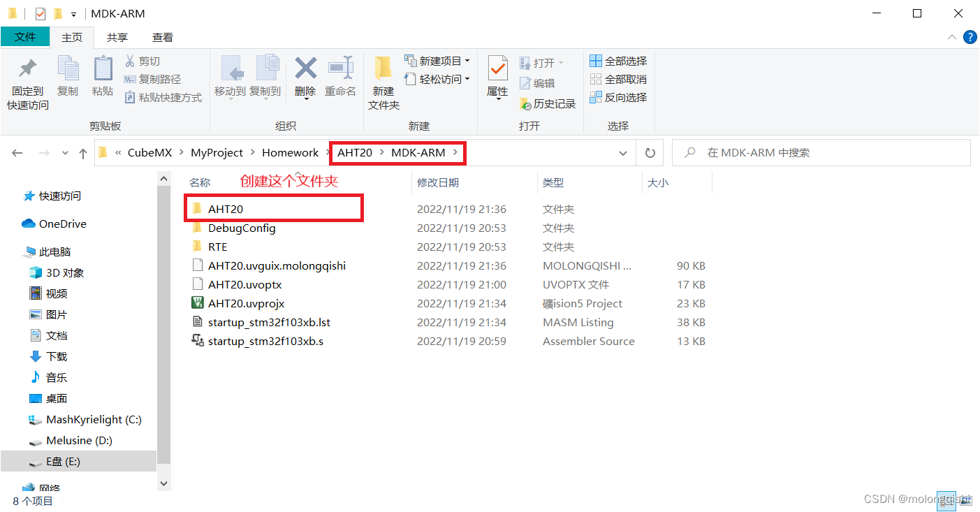Collapse the ribbon with the chevron
The width and height of the screenshot is (980, 512).
pos(952,37)
